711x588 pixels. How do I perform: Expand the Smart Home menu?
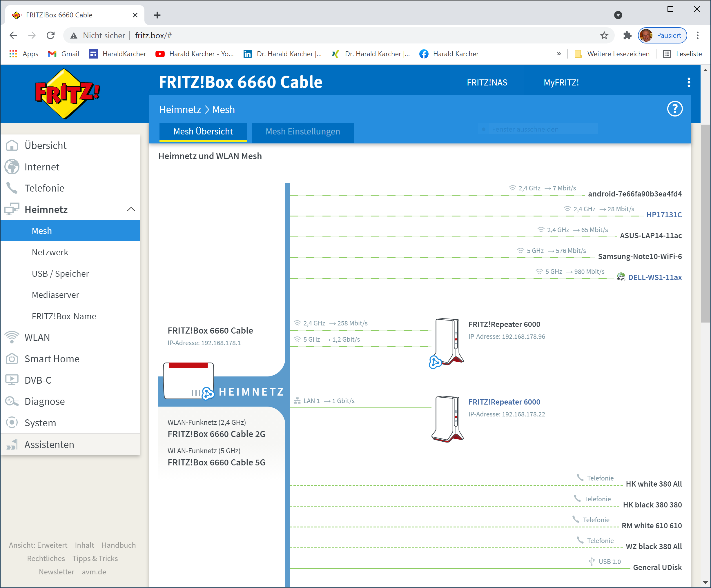coord(52,358)
